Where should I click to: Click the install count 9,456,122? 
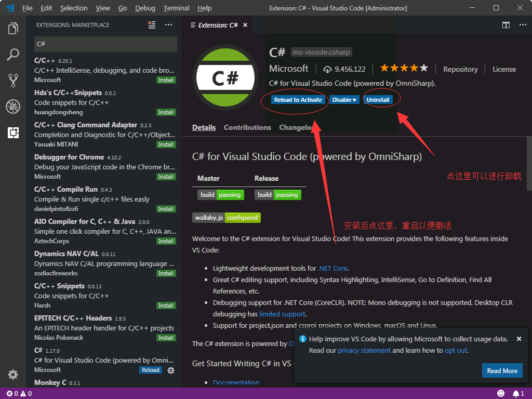pyautogui.click(x=344, y=69)
